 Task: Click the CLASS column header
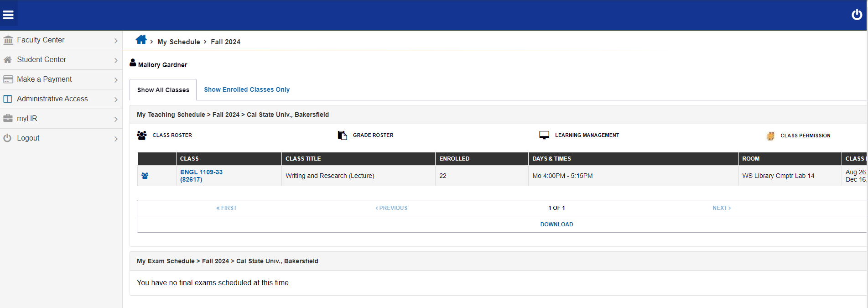229,159
